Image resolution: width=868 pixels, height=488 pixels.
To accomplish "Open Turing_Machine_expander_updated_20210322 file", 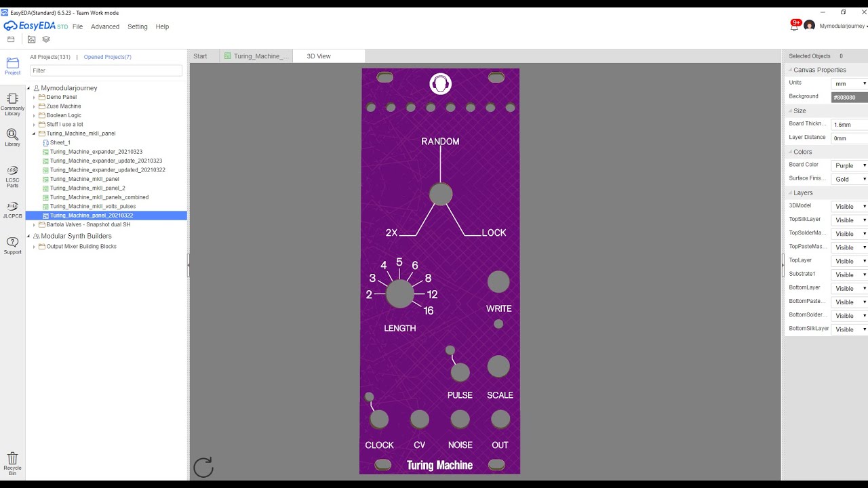I will click(107, 170).
